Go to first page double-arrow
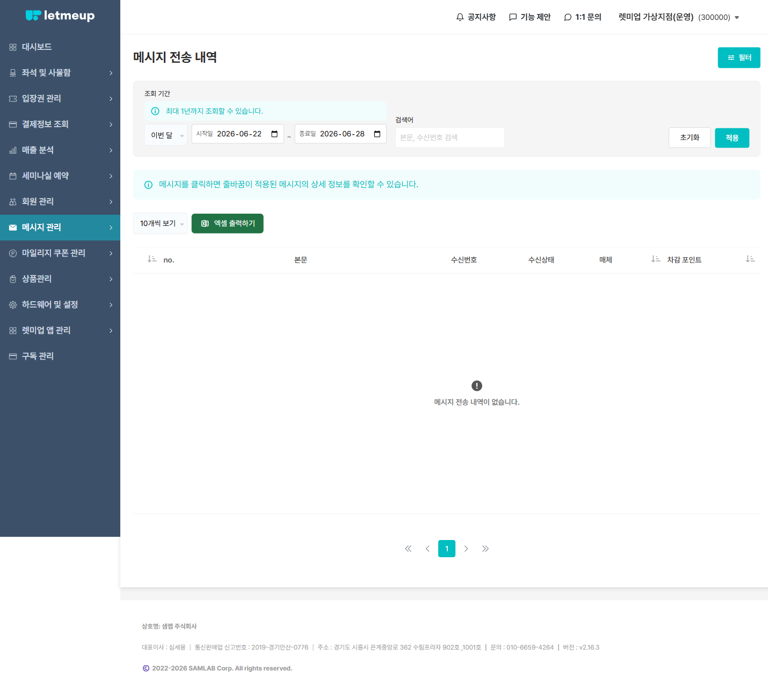Viewport: 768px width, 700px height. click(408, 549)
